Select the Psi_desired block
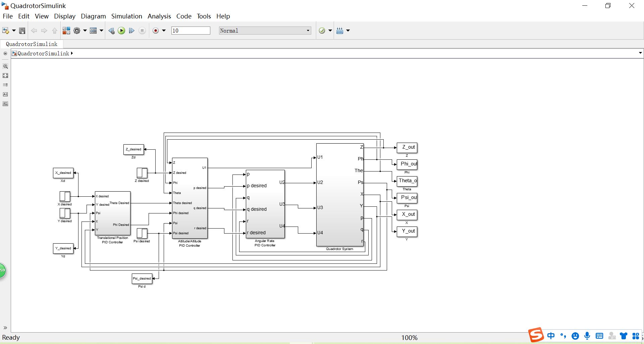The width and height of the screenshot is (644, 344). pyautogui.click(x=142, y=279)
